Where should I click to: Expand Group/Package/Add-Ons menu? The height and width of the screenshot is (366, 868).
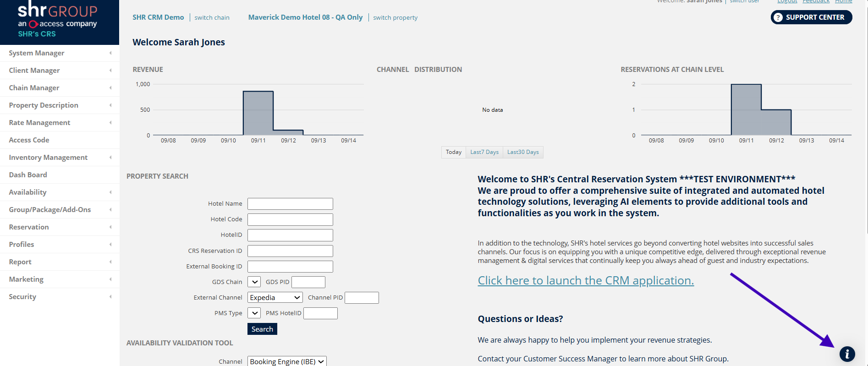pyautogui.click(x=60, y=210)
